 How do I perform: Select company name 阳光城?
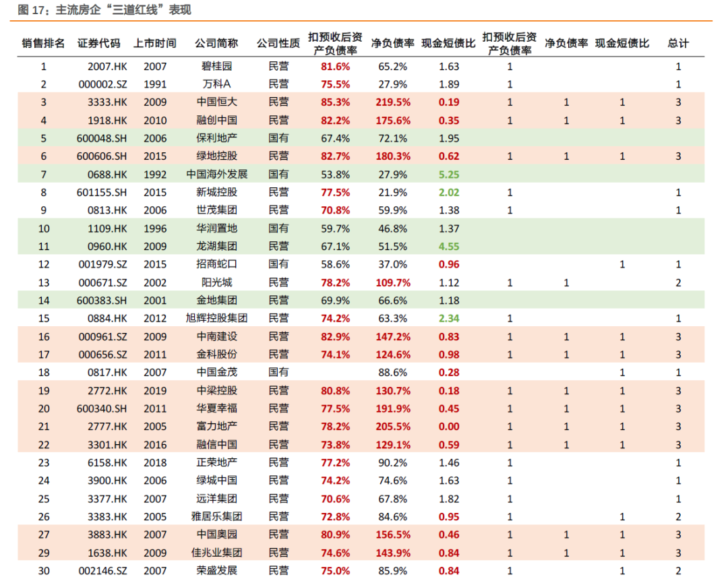pos(217,282)
